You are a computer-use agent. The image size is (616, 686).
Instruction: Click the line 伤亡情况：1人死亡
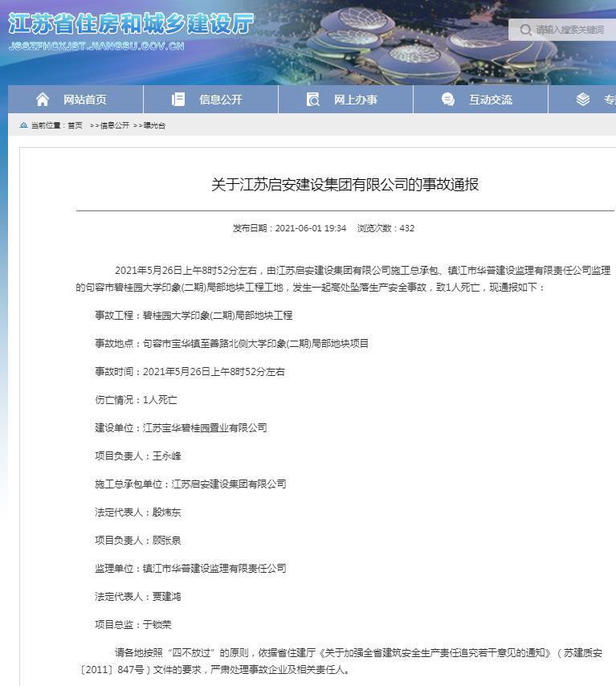click(x=136, y=400)
